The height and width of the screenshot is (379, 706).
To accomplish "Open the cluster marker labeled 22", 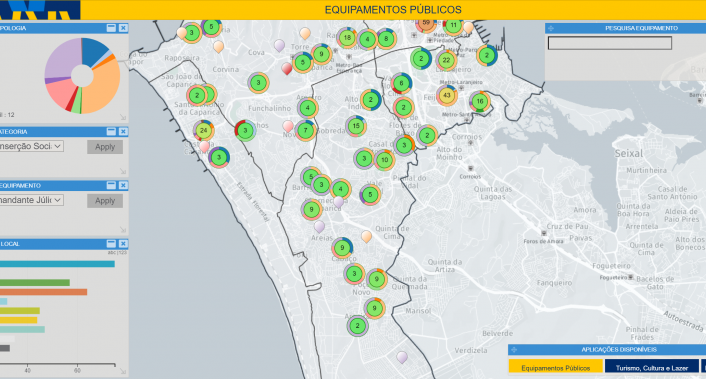I will 446,60.
